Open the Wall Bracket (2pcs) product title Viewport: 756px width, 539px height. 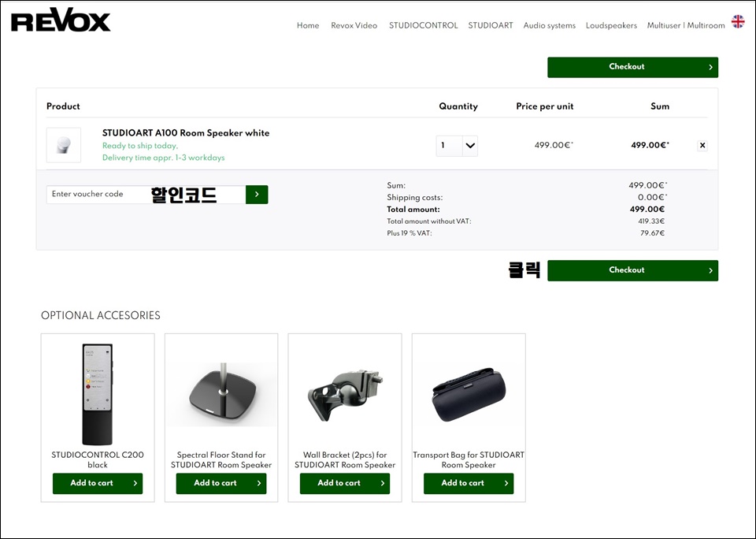[345, 460]
